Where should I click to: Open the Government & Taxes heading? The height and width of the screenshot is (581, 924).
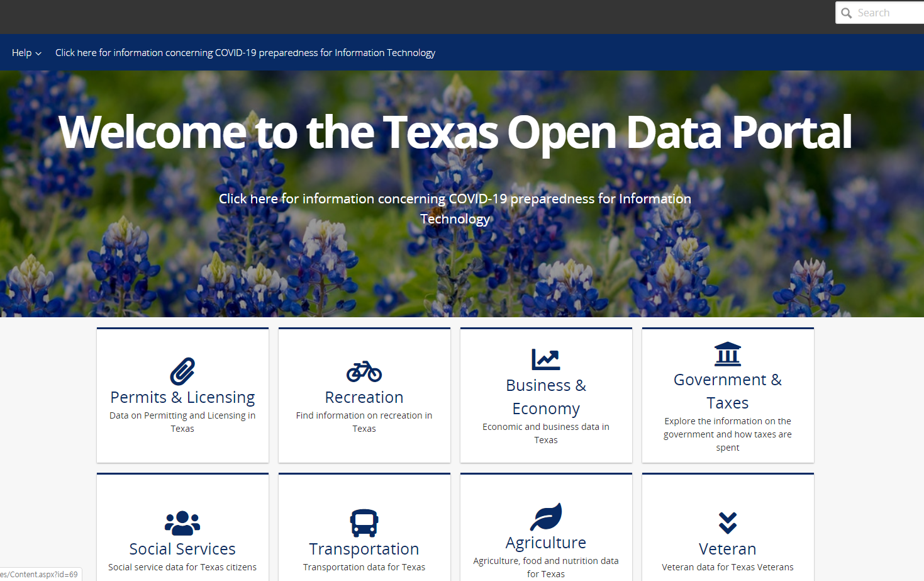point(727,391)
